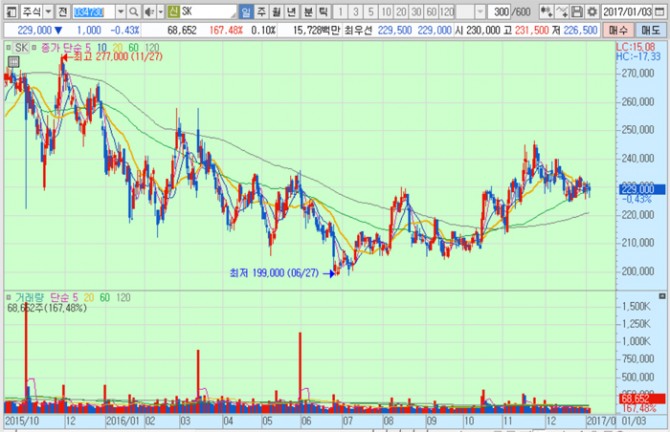The height and width of the screenshot is (432, 670).
Task: Click the indicator add icon beside 300/600
Action: click(x=549, y=10)
